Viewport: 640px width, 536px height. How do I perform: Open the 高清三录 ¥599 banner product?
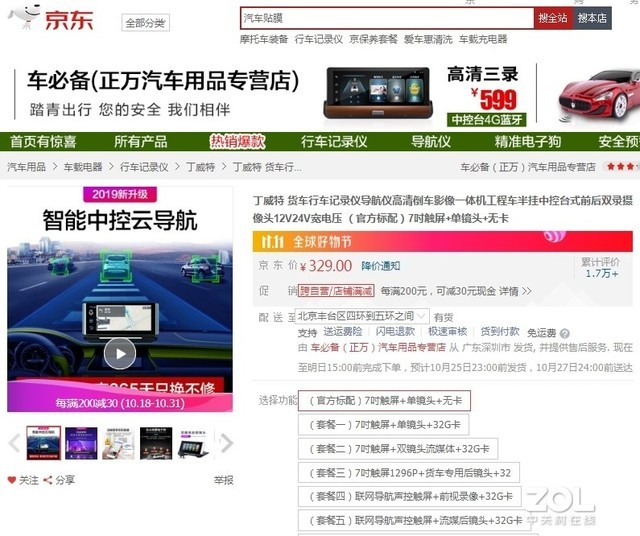tap(426, 95)
